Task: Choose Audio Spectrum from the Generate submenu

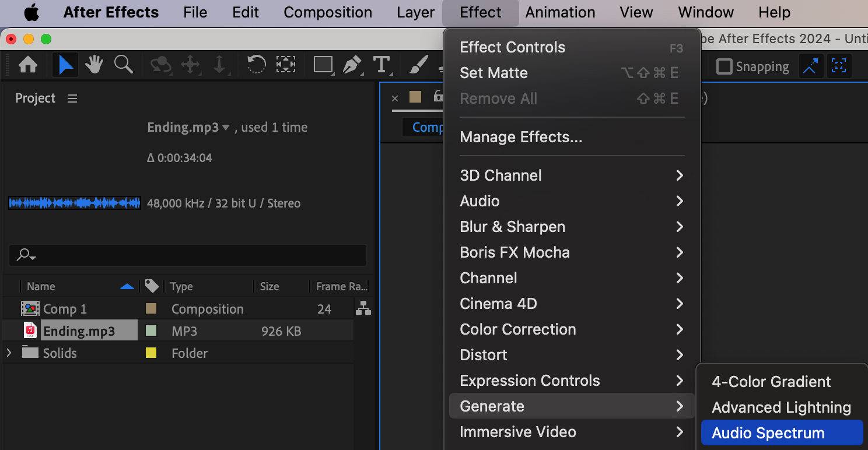Action: point(768,433)
